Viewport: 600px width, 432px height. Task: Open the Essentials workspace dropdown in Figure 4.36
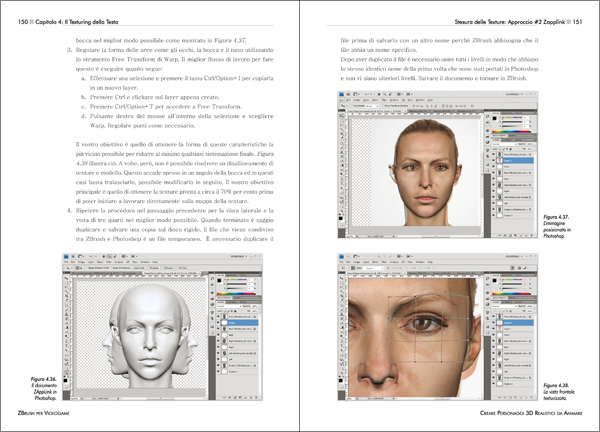coord(239,256)
